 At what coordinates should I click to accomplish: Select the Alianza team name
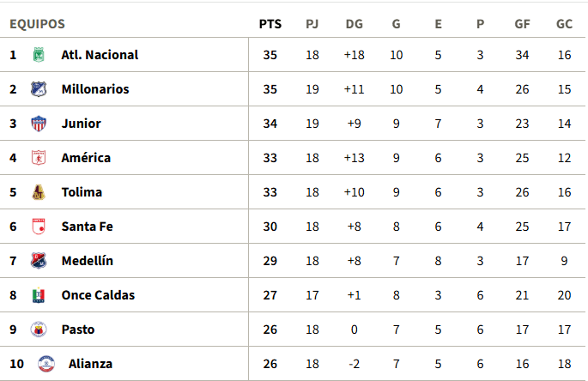click(90, 364)
